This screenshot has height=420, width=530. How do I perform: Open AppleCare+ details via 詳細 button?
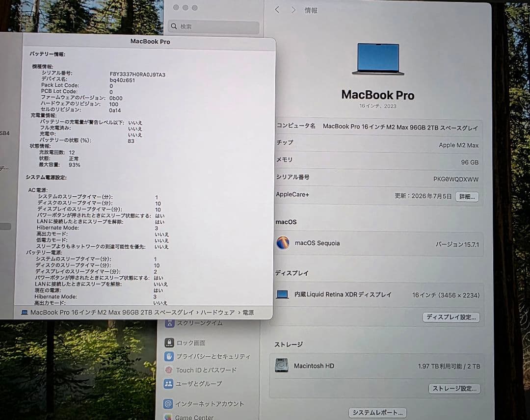[x=466, y=197]
